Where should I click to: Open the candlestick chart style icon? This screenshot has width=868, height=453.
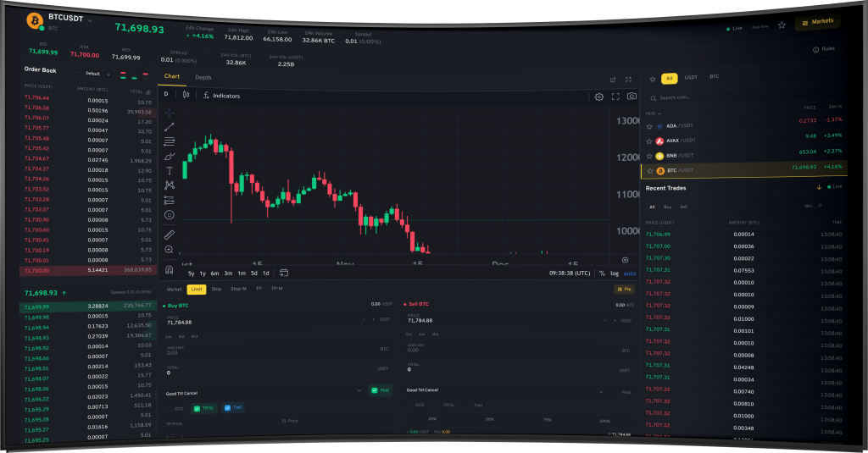pyautogui.click(x=186, y=95)
